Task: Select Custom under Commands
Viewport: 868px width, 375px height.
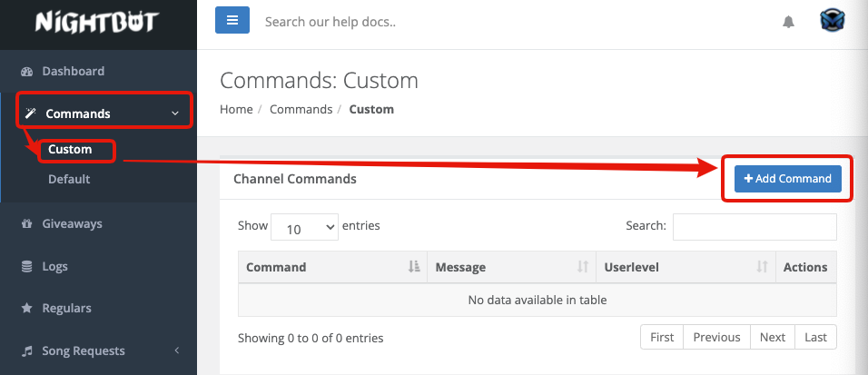Action: 70,149
